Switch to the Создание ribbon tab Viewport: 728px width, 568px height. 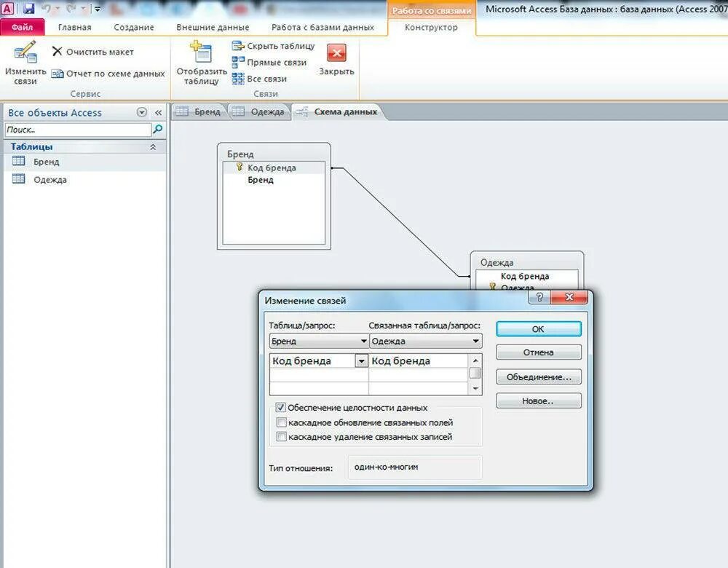pos(134,27)
